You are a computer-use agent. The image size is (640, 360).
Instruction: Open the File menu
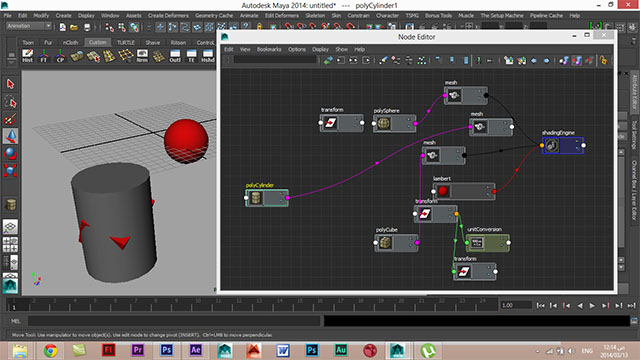pos(7,16)
